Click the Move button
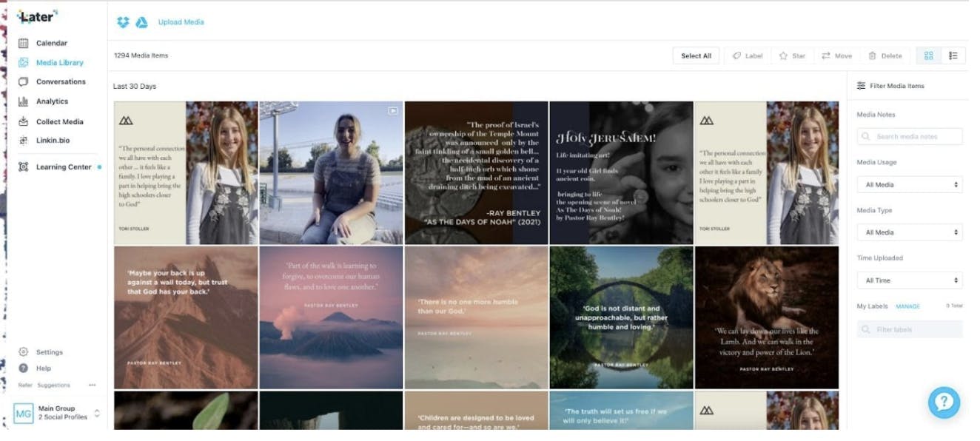This screenshot has height=441, width=980. pos(836,55)
